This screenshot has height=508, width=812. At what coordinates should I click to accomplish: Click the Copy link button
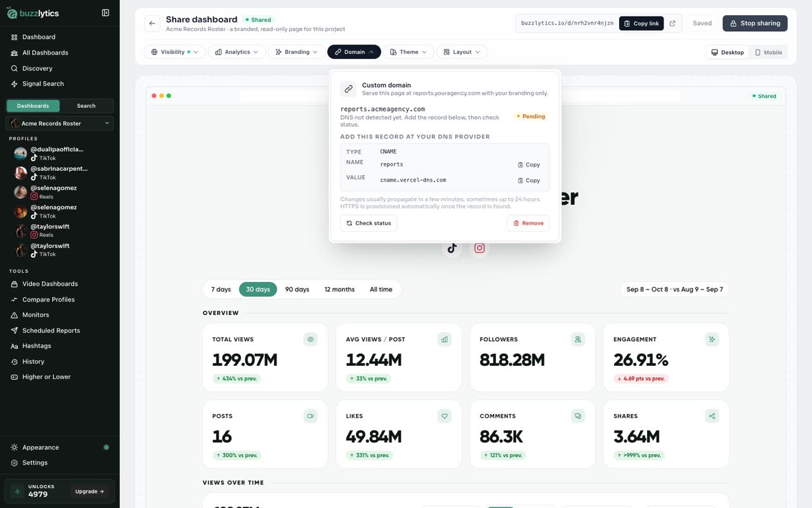(x=641, y=23)
